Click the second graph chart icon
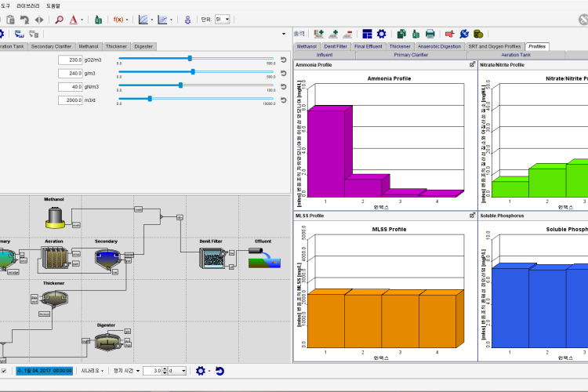588x392 pixels. (x=162, y=20)
